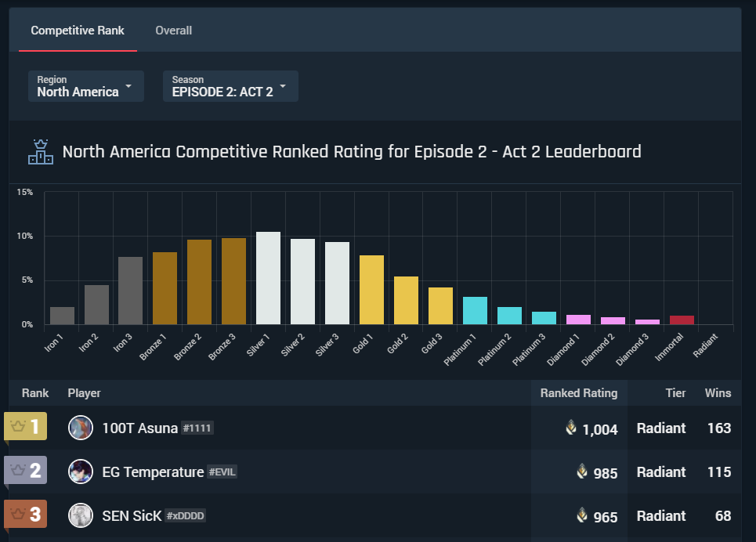Click the leaderboard podium icon

pyautogui.click(x=41, y=152)
